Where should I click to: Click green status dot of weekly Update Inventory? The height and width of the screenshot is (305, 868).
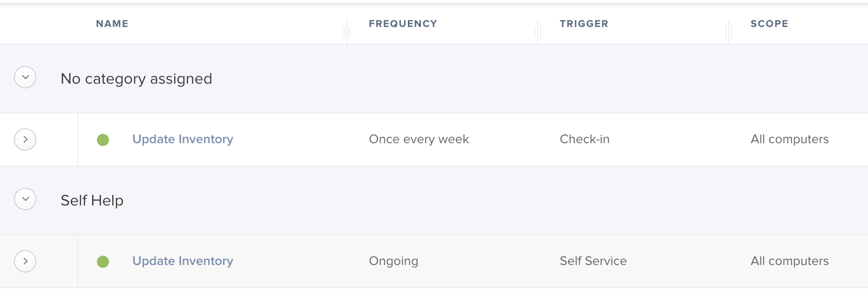[x=103, y=140]
